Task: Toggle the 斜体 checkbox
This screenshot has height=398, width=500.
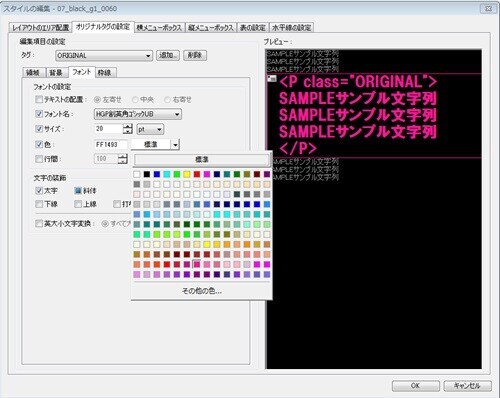Action: [78, 191]
